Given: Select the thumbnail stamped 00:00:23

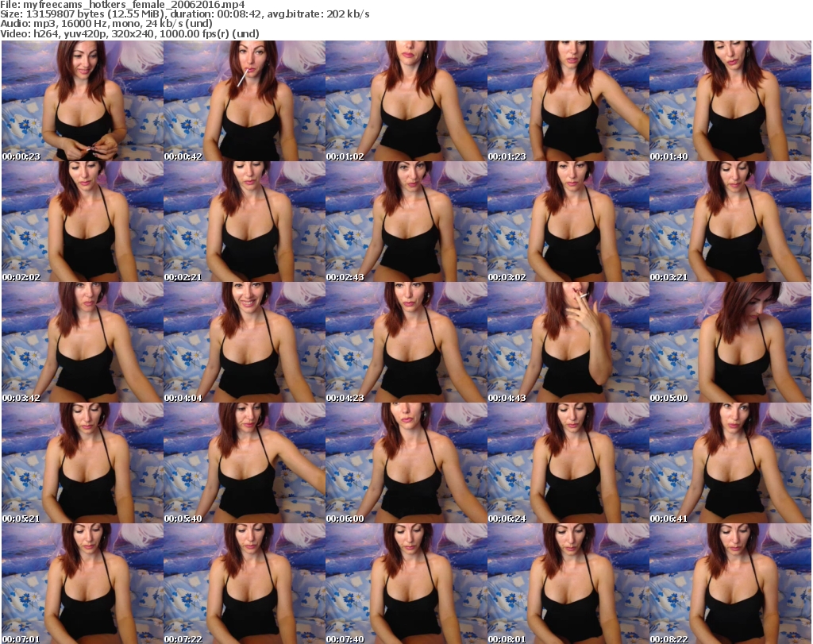Looking at the screenshot, I should point(83,101).
